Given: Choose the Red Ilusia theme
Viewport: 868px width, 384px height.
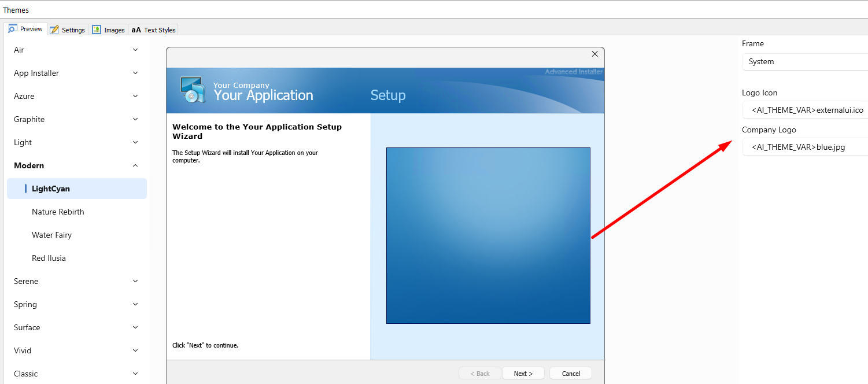Looking at the screenshot, I should [x=49, y=258].
